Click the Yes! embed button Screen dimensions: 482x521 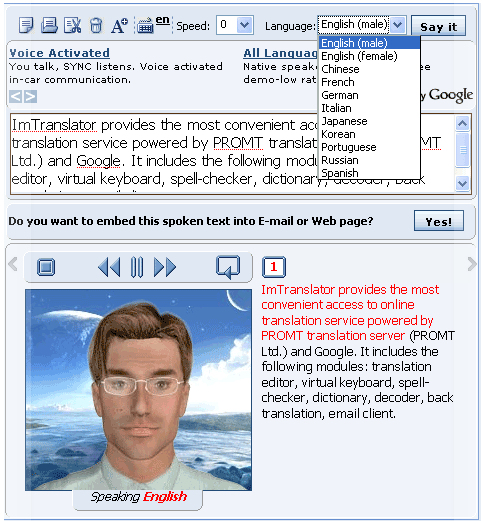[438, 221]
